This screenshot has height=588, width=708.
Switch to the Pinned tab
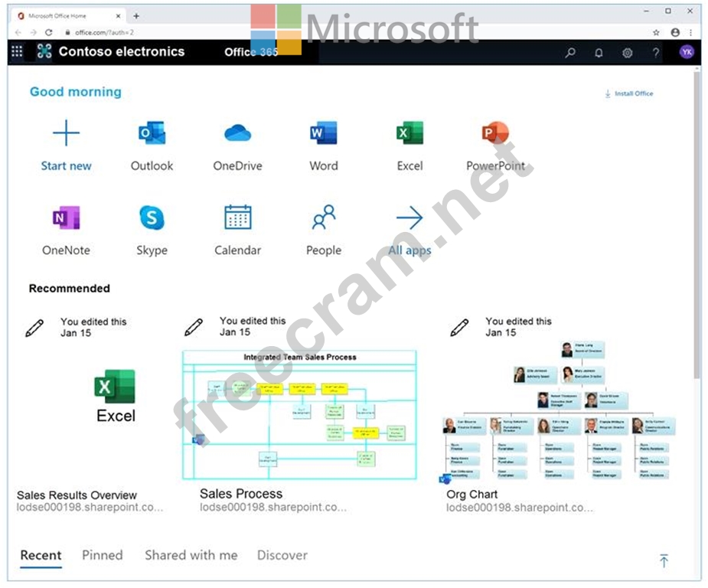tap(103, 555)
